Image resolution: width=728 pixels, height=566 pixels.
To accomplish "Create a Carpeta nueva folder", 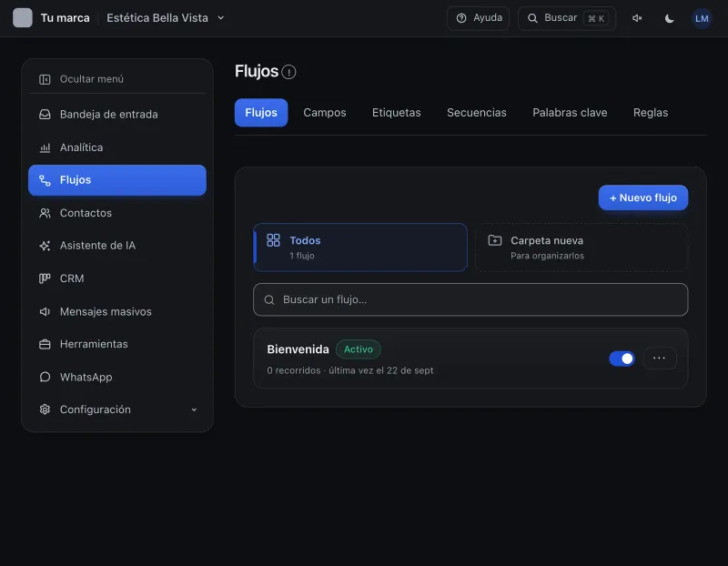I will 581,248.
